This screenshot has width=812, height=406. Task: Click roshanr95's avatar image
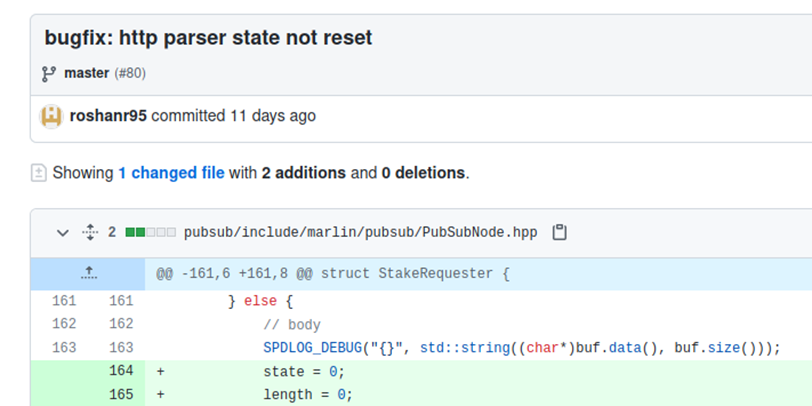[x=51, y=116]
